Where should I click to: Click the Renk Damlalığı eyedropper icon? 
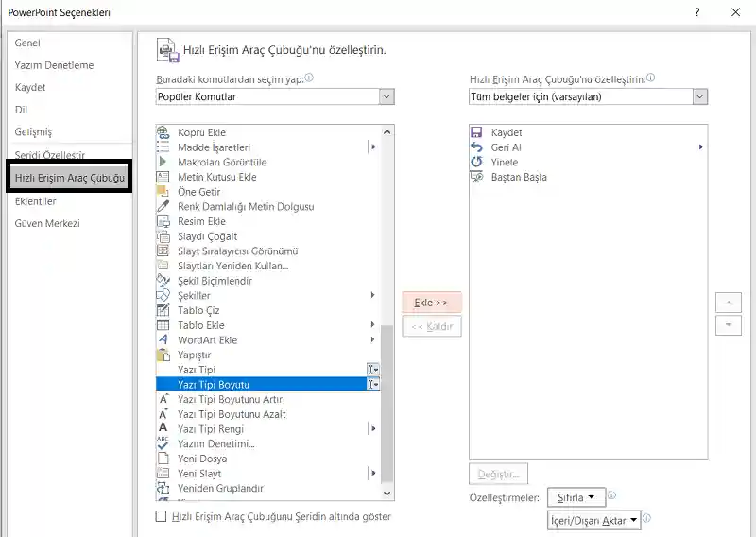coord(163,206)
